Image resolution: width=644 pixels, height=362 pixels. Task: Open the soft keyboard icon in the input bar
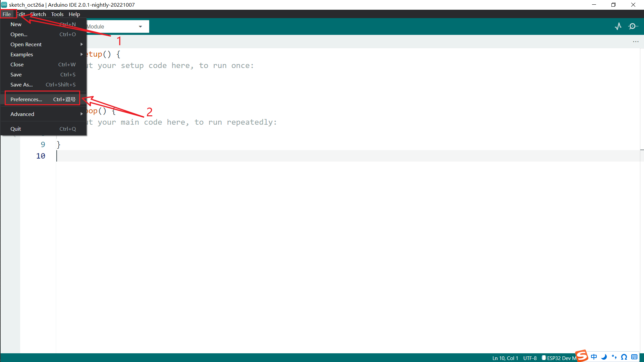[x=634, y=357]
